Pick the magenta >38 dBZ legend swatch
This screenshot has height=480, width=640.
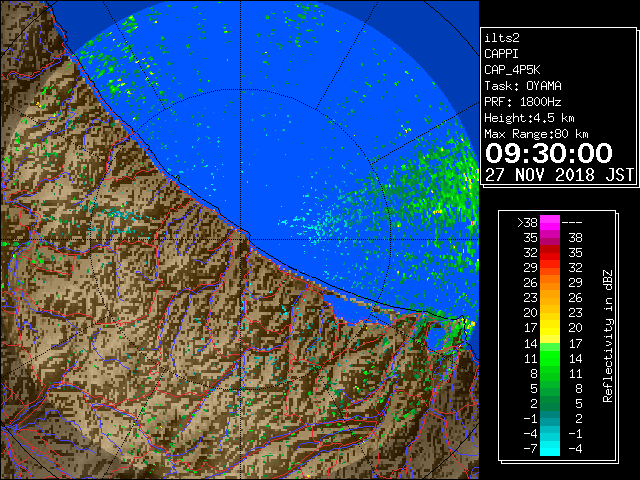tap(550, 223)
